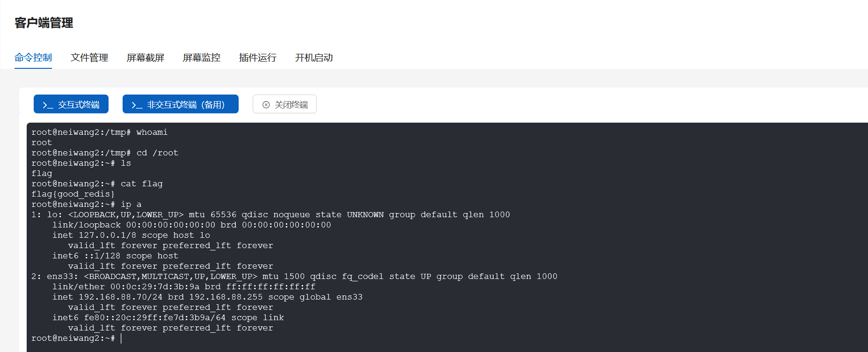Click the 192.168.88.70 IP address line
The height and width of the screenshot is (352, 868).
208,297
